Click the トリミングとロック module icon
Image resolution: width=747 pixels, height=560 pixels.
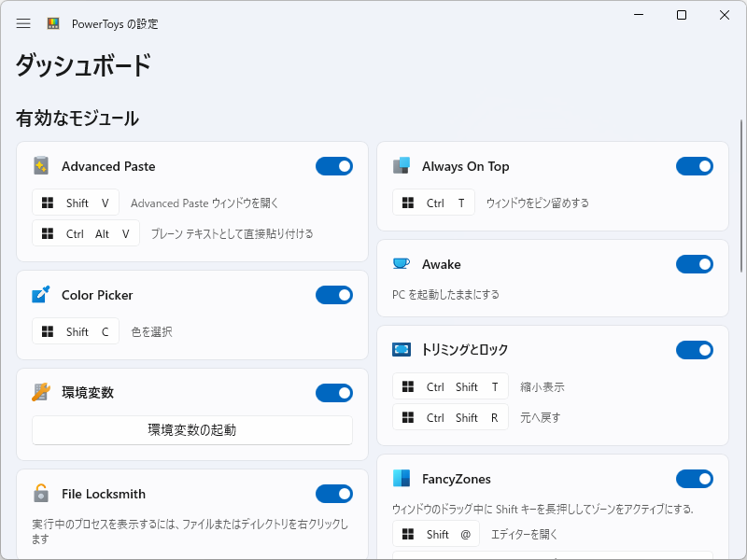(x=403, y=349)
